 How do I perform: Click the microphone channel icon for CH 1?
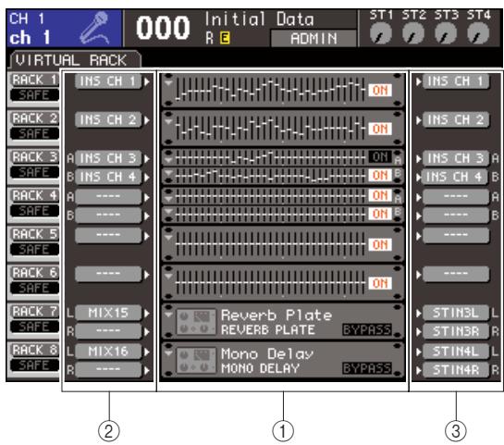click(x=94, y=28)
